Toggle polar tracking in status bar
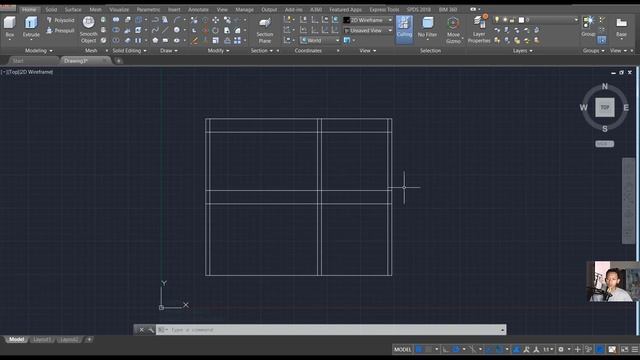The width and height of the screenshot is (640, 360). tap(456, 349)
